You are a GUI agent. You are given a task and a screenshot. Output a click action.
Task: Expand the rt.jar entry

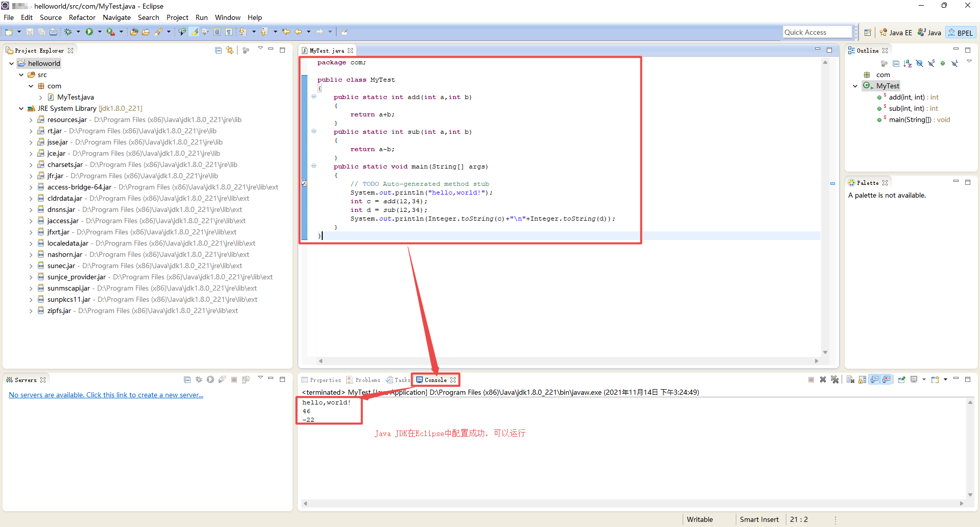tap(31, 131)
